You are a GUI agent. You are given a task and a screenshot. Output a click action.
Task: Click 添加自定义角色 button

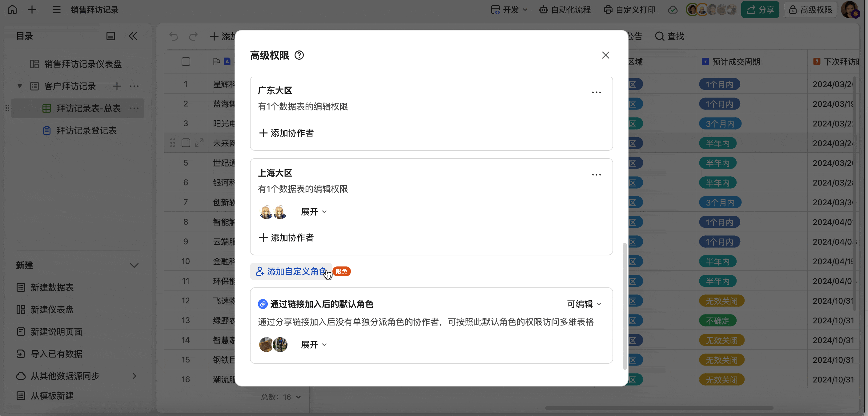[x=291, y=271]
